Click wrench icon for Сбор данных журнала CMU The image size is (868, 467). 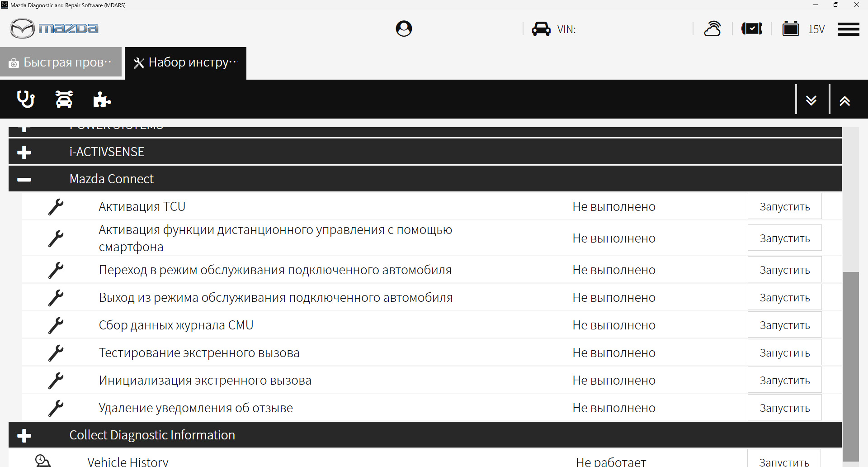[x=56, y=325]
